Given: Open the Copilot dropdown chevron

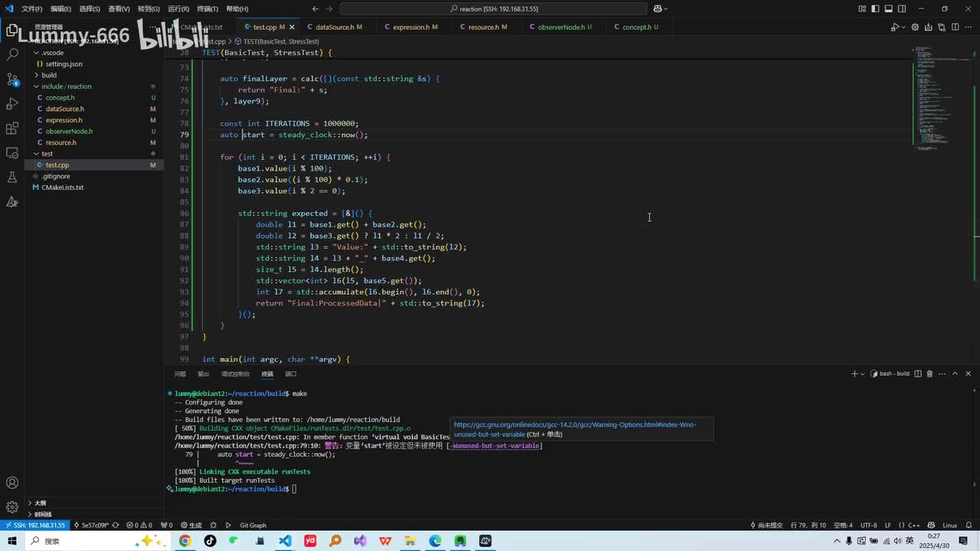Looking at the screenshot, I should (665, 8).
